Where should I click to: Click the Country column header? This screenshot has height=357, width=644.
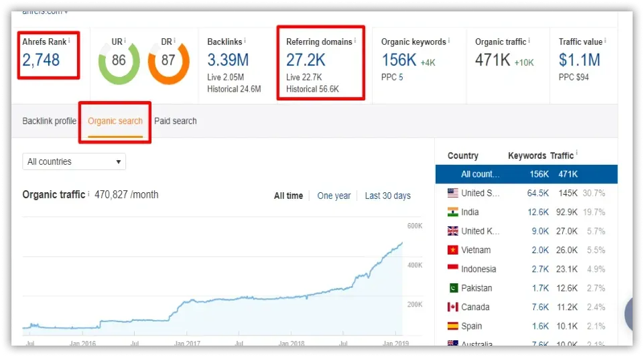463,155
